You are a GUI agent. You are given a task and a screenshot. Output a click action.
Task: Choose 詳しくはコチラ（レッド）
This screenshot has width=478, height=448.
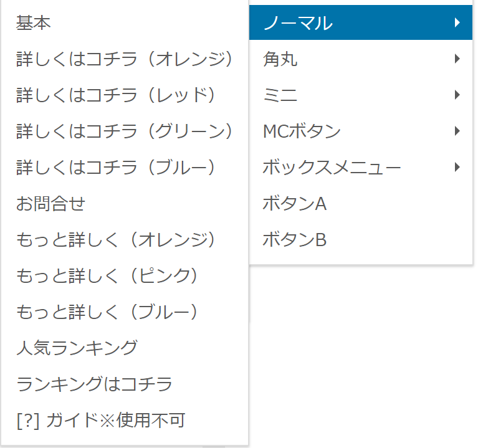click(125, 95)
